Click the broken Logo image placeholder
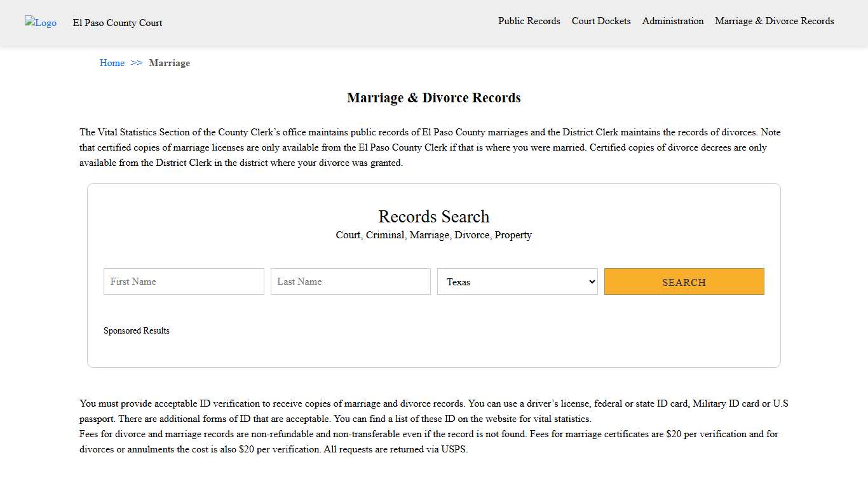The width and height of the screenshot is (868, 488). (x=40, y=22)
